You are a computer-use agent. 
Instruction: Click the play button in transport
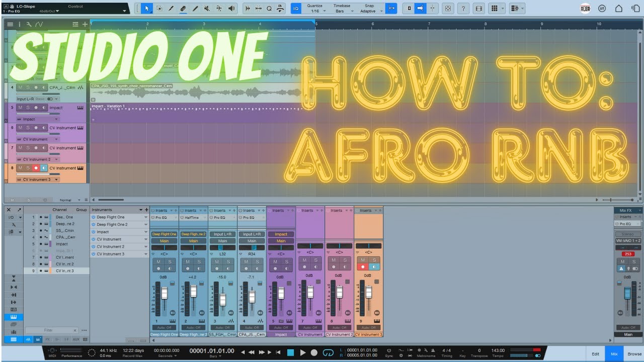[302, 352]
